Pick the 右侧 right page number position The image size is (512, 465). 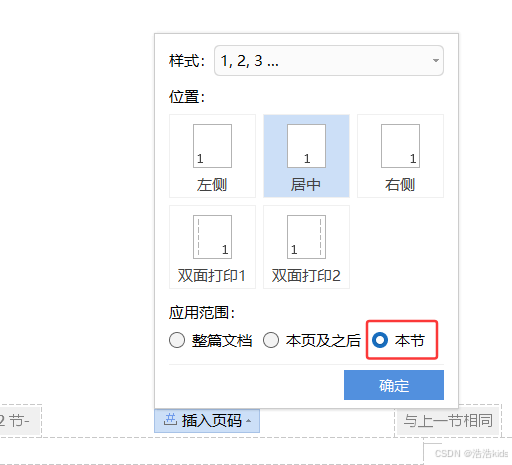[400, 156]
